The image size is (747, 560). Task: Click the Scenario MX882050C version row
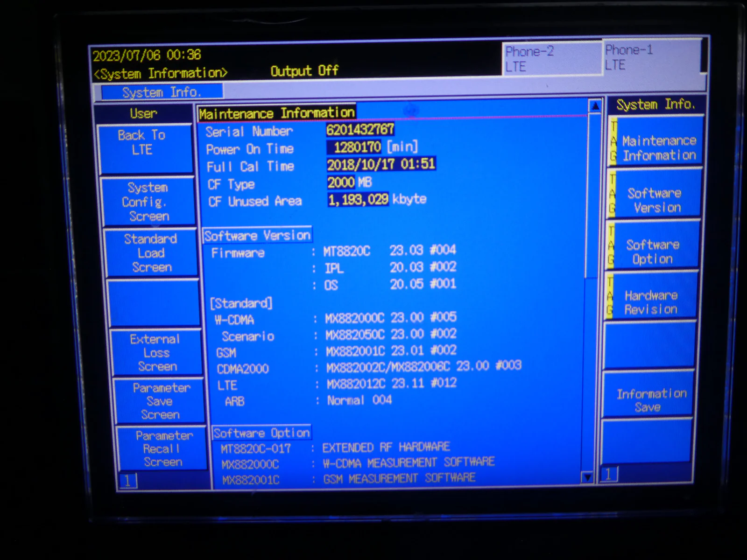[x=338, y=335]
